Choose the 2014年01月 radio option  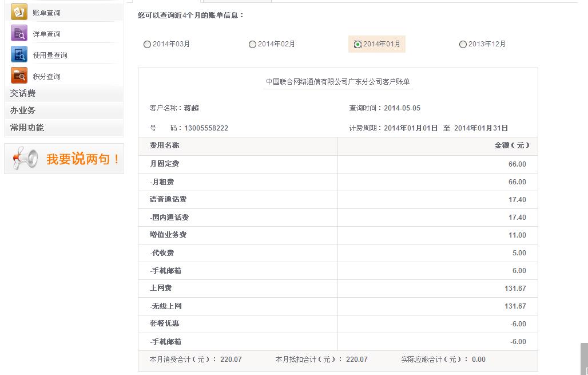click(358, 45)
